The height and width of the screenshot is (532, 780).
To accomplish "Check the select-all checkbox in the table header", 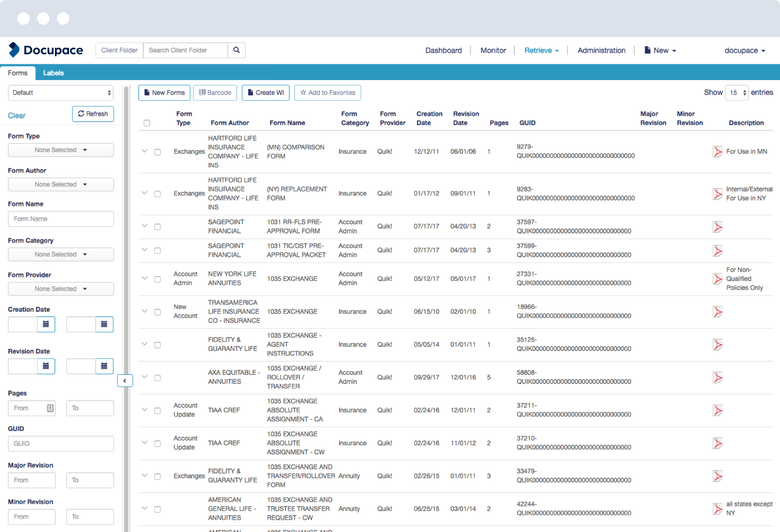I will 147,122.
